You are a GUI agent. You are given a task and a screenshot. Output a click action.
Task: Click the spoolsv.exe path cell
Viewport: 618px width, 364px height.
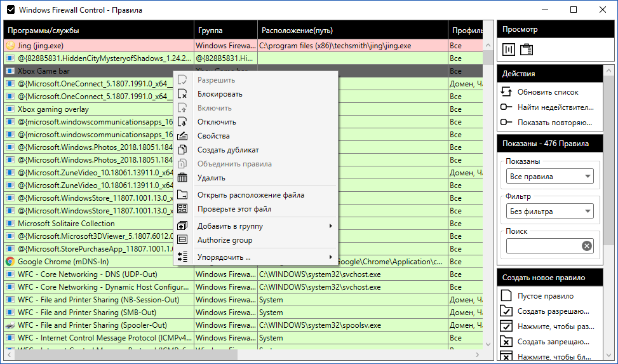353,325
